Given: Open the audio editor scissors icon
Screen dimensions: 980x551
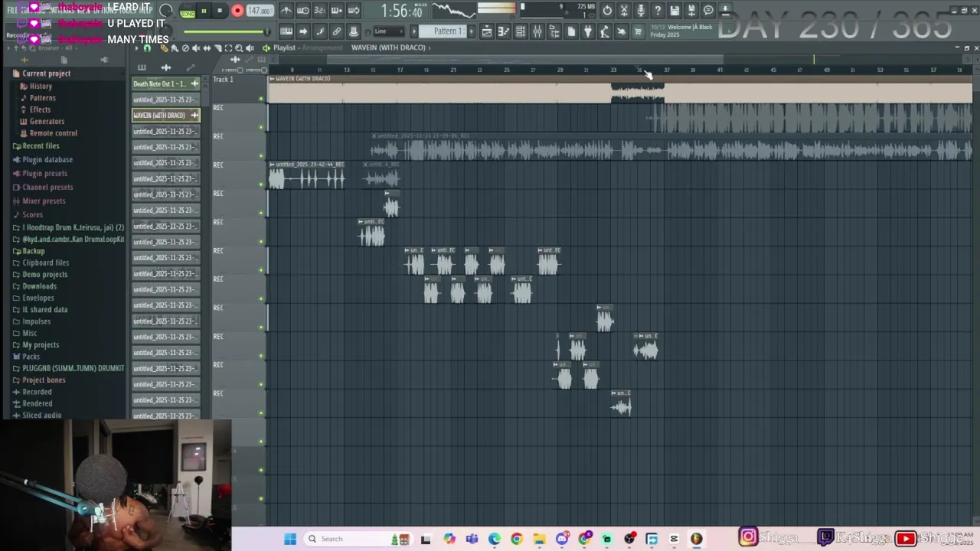Looking at the screenshot, I should click(624, 11).
